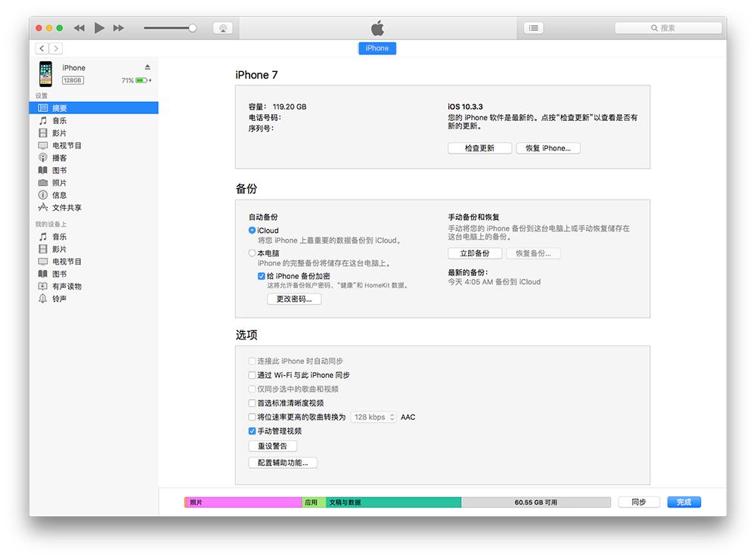Toggle 连接此 iPhone 时自动同步 checkbox
Image resolution: width=756 pixels, height=558 pixels.
[x=252, y=361]
